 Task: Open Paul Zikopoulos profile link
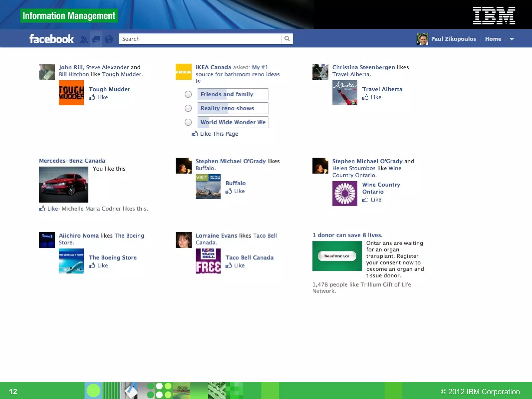(x=453, y=39)
